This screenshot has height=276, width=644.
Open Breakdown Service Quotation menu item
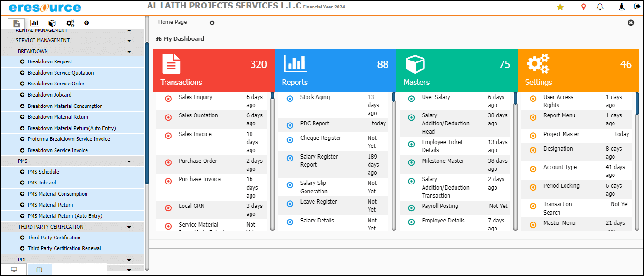(61, 73)
